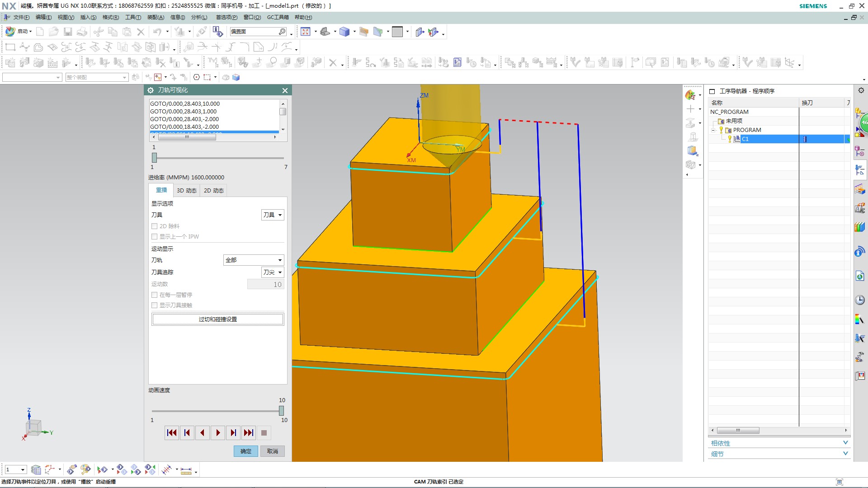
Task: Click the search magnifier in command finder
Action: pos(282,32)
